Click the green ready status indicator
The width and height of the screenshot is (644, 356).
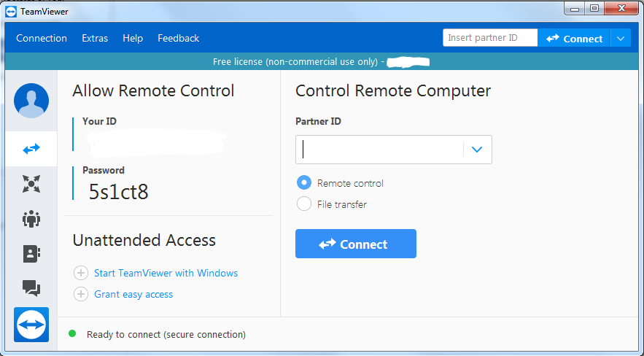[x=72, y=333]
